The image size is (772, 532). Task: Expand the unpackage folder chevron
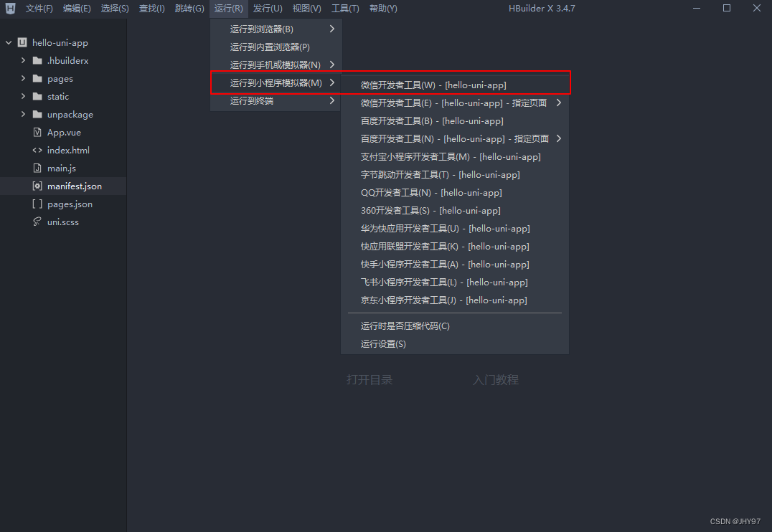click(23, 114)
